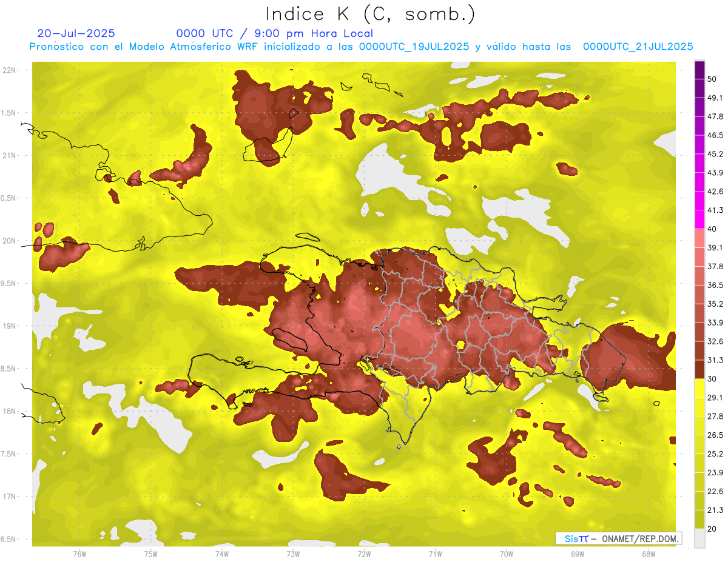728x562 pixels.
Task: Select the dark purple swatch beside 50 on the color scale
Action: point(699,70)
